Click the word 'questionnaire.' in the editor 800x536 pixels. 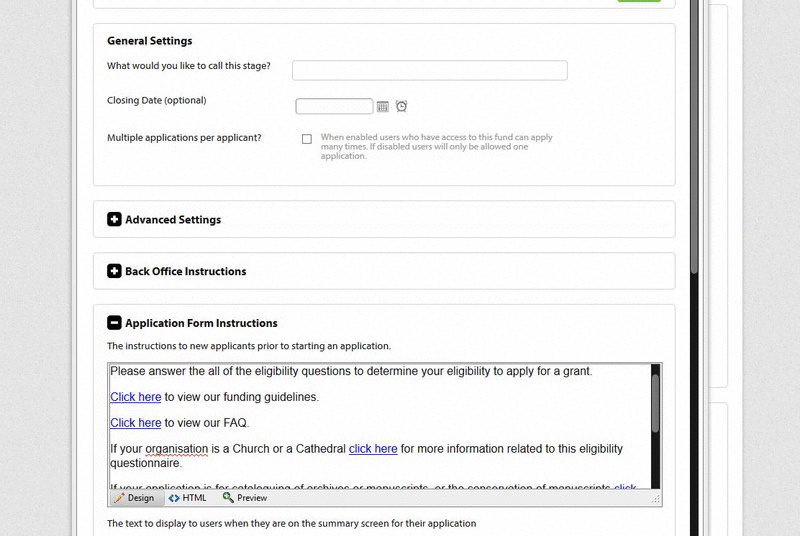[146, 463]
